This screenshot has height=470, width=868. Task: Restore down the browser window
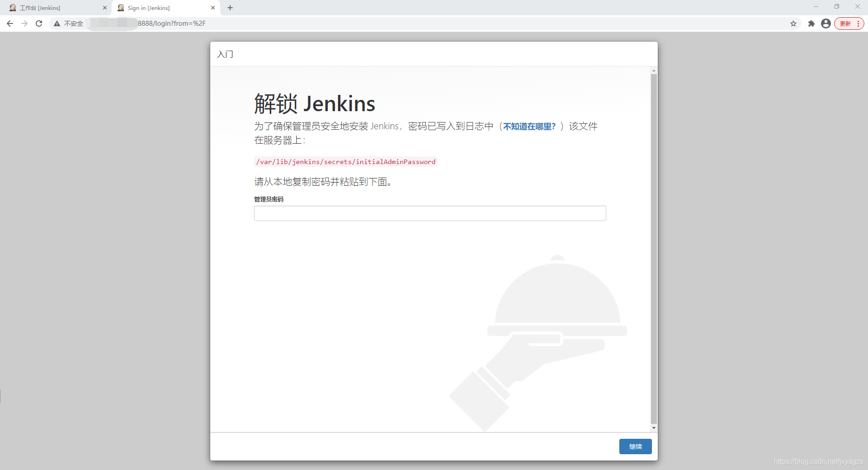[837, 7]
